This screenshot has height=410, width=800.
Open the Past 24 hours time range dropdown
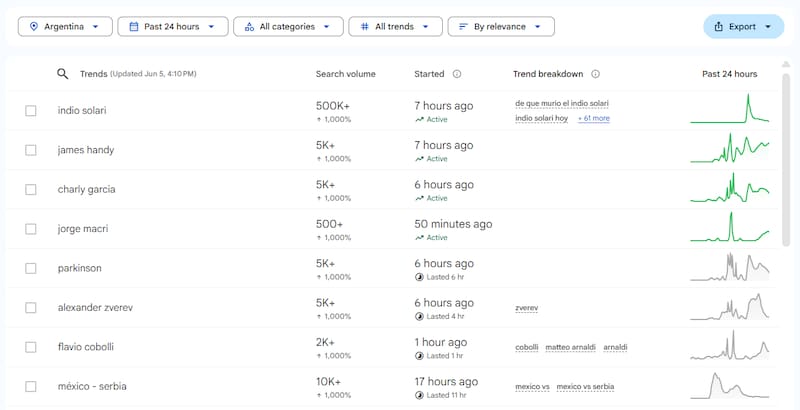pos(173,27)
